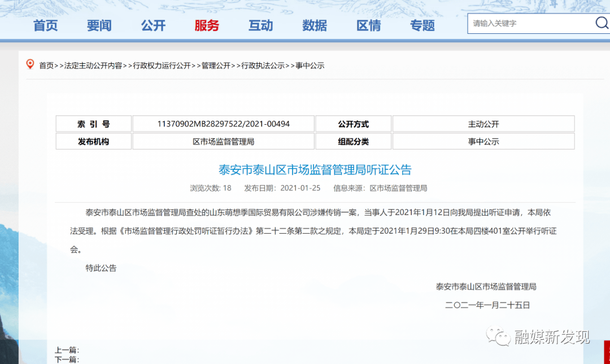This screenshot has width=610, height=364.
Task: Switch to the 互动 section
Action: click(260, 25)
